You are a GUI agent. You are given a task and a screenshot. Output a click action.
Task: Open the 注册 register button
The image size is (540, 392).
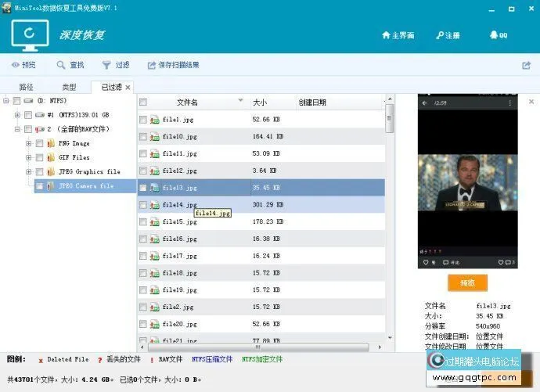point(448,35)
